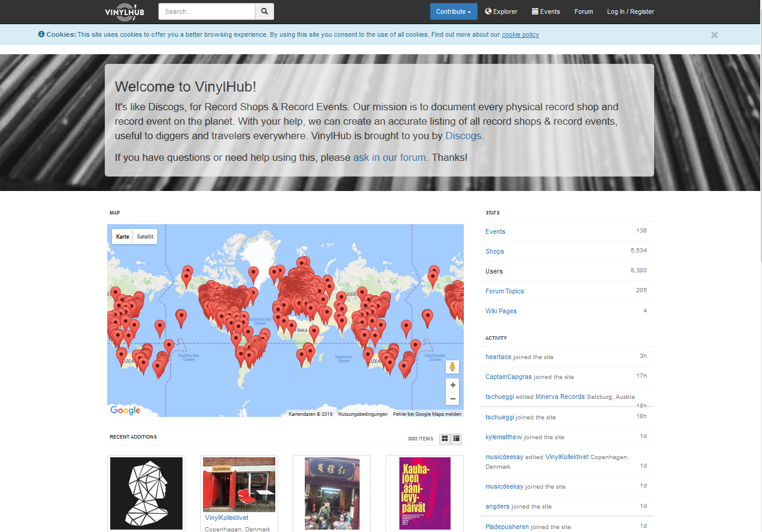Open the cookie policy link

tap(520, 34)
